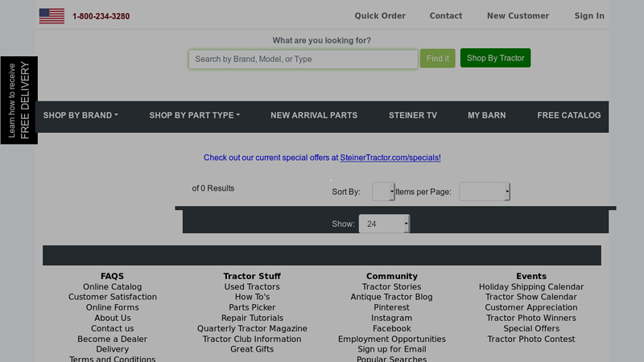Screen dimensions: 644x362
Task: Expand the Shop By Part Type menu
Action: 194,116
